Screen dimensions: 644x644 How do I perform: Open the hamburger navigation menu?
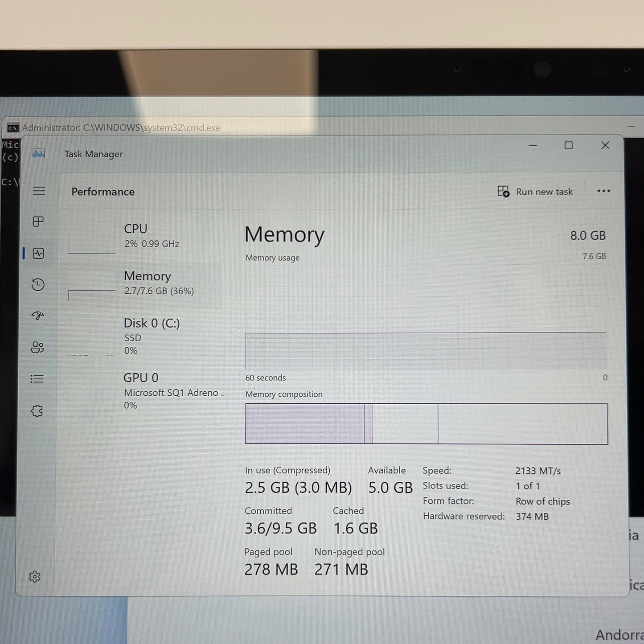pyautogui.click(x=39, y=191)
